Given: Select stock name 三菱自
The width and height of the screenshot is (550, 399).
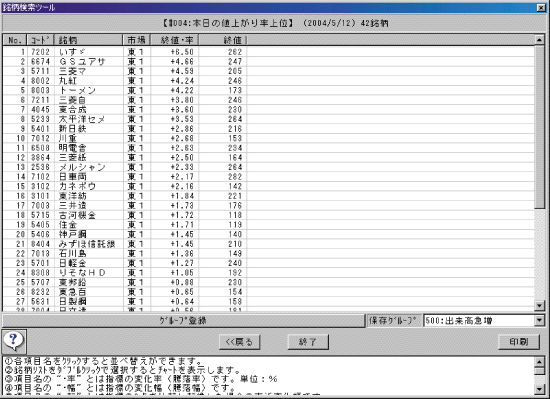Looking at the screenshot, I should (72, 100).
